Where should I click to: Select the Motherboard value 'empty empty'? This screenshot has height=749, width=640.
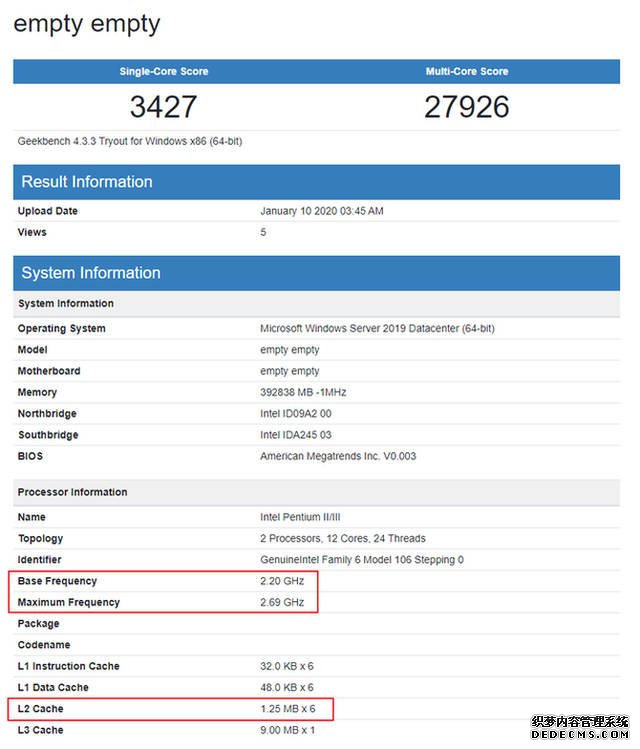(289, 372)
